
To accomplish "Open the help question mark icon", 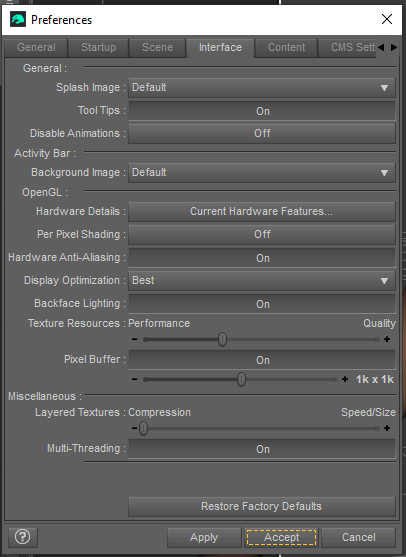I will [x=22, y=537].
